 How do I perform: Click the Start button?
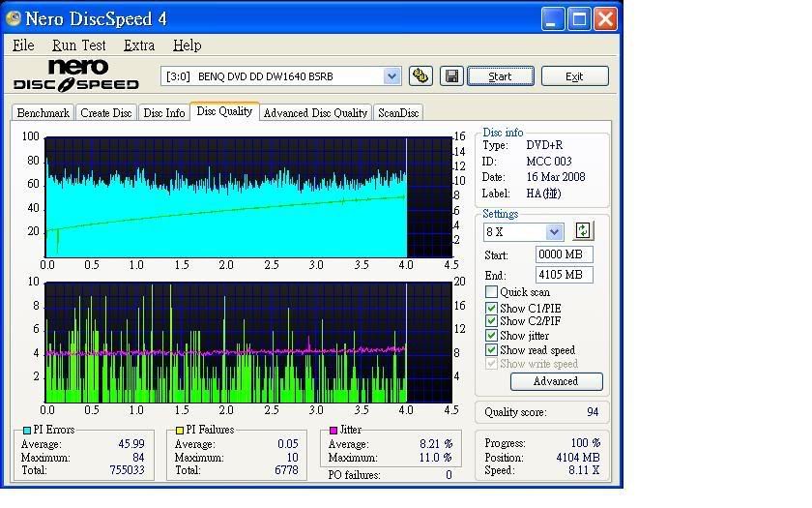pos(501,76)
